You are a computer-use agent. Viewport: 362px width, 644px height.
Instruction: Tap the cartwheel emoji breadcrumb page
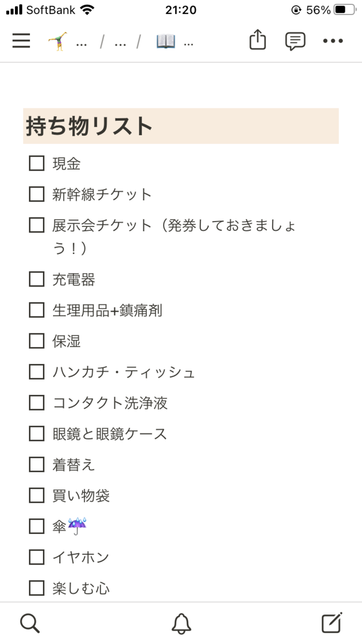[58, 41]
